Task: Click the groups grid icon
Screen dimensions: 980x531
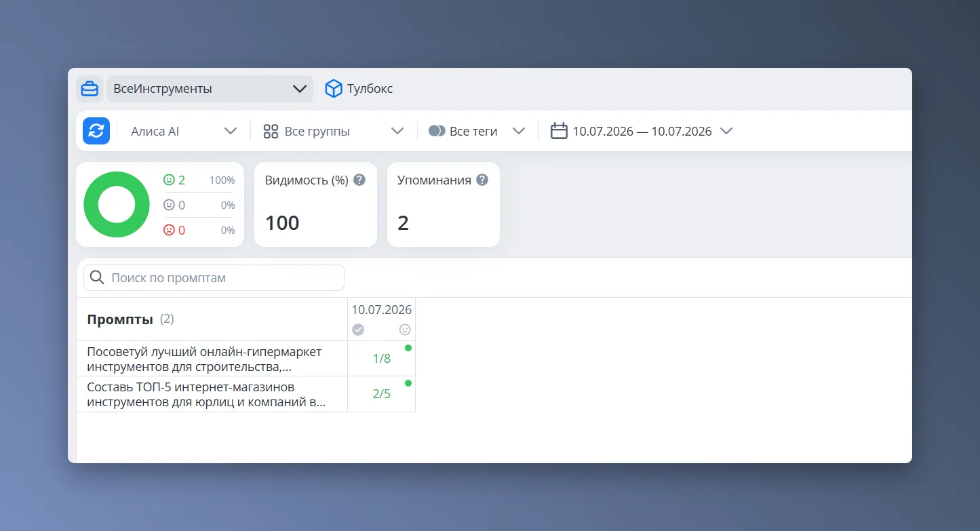Action: tap(271, 132)
